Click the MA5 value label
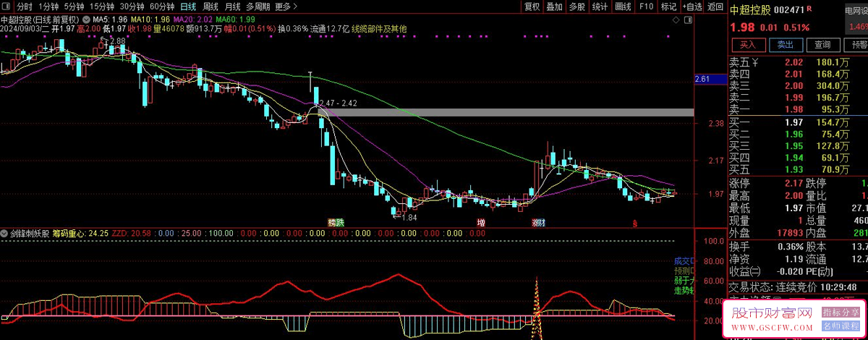Screen dimensions: 868x340 (111, 19)
